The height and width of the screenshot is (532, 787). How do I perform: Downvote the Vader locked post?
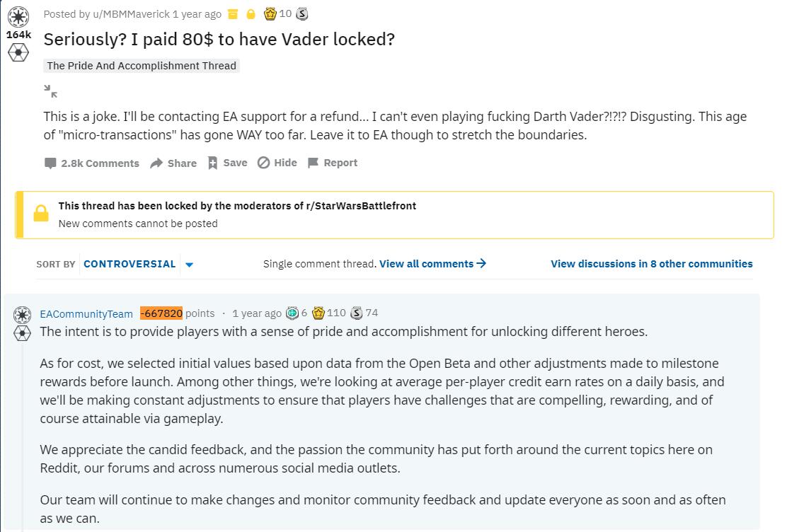18,53
